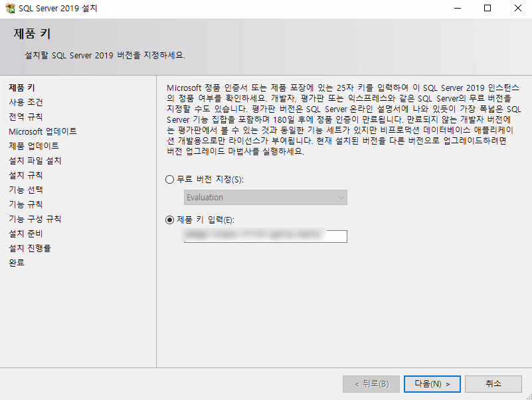Minimize the SQL Server 2019 setup window
This screenshot has height=400, width=532.
tap(458, 8)
